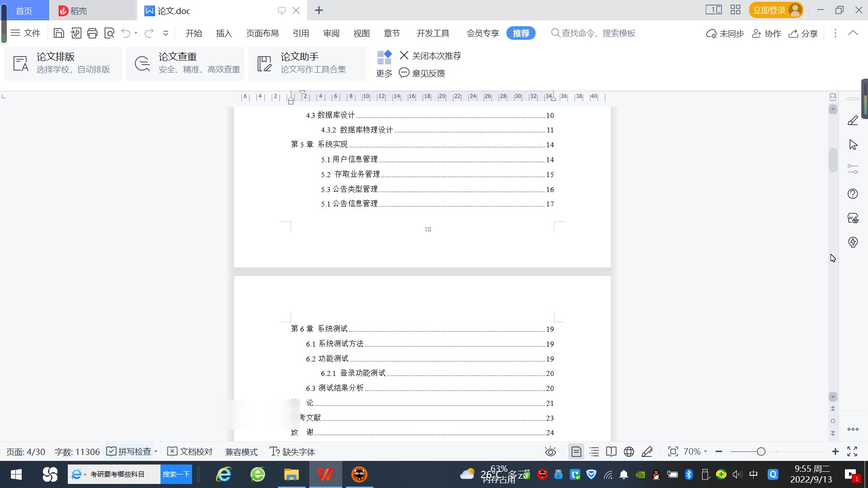This screenshot has width=868, height=488.
Task: Select the arrow selection tool in right sidebar
Action: (853, 145)
